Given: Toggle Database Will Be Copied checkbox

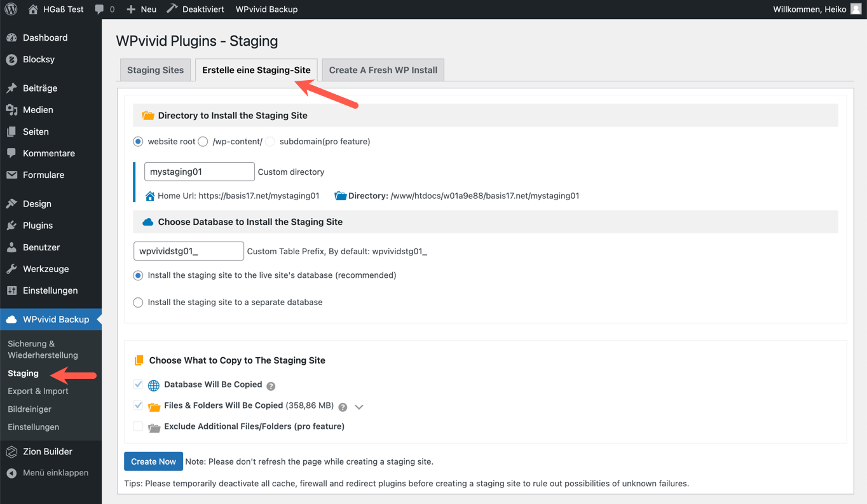Looking at the screenshot, I should [x=138, y=385].
